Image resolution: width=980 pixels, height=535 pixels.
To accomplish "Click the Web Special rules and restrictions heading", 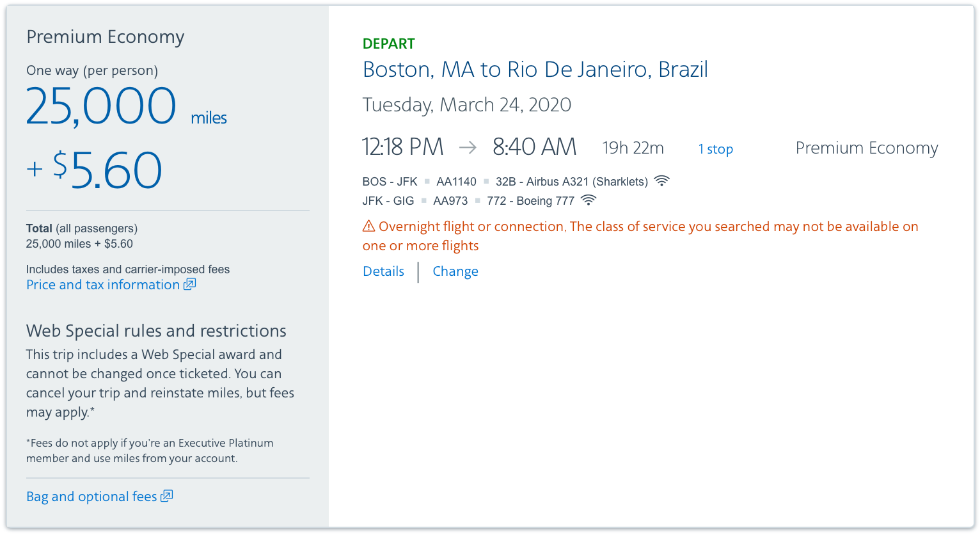I will 156,331.
